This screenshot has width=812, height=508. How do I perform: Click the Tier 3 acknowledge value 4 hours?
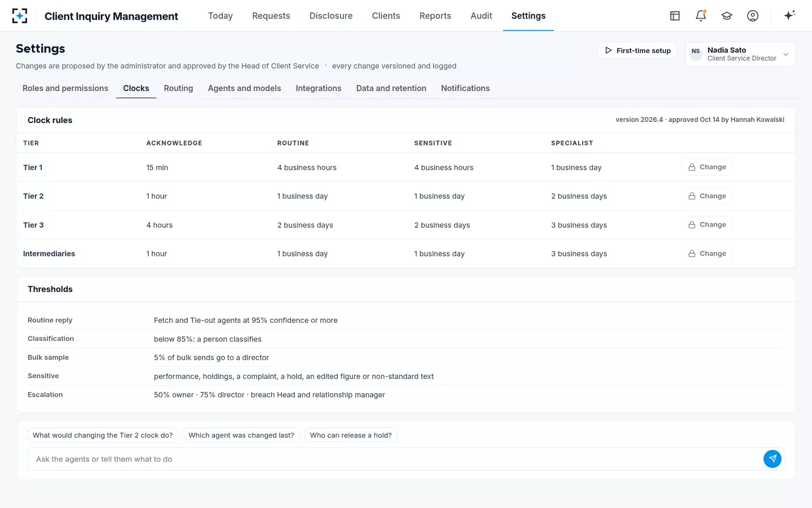pos(160,225)
